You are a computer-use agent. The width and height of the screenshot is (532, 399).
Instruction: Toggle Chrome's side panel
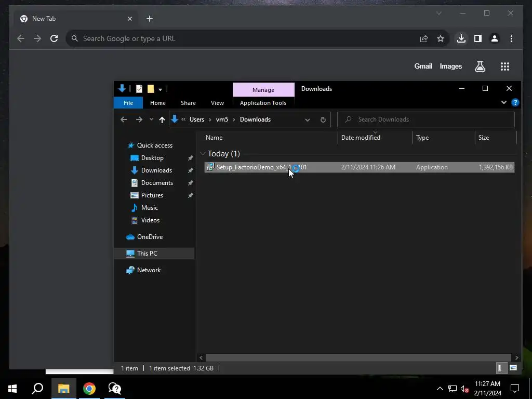pos(478,38)
